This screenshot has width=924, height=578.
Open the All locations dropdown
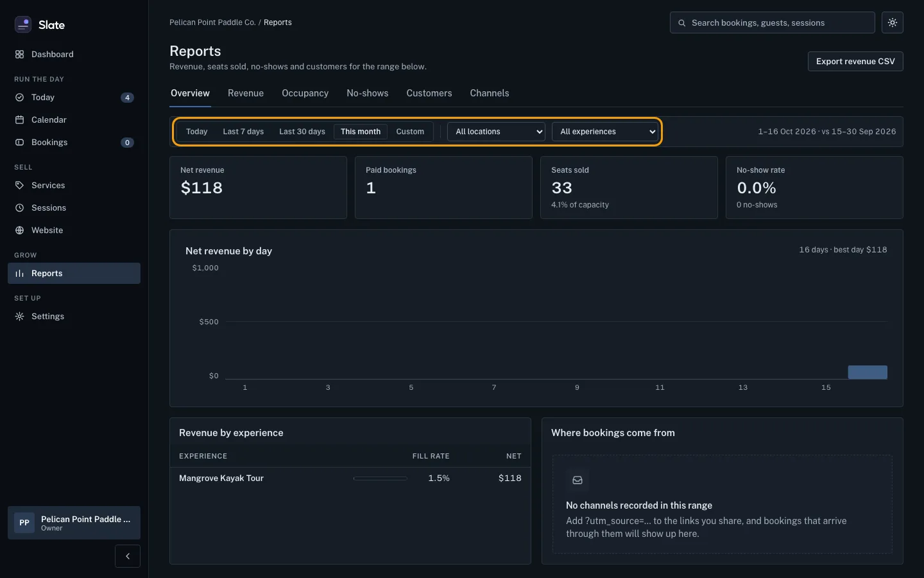[x=496, y=132]
